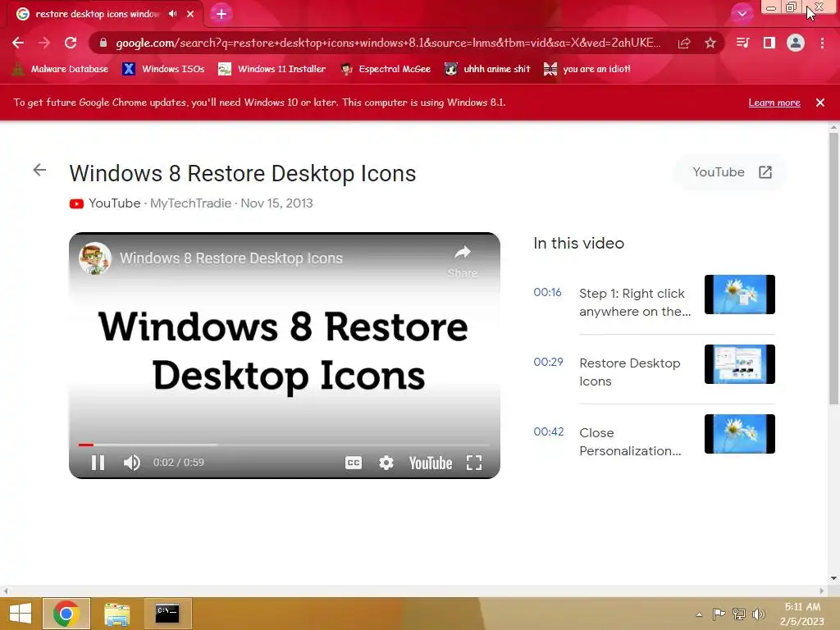
Task: Open media control icon in toolbar
Action: (x=742, y=43)
